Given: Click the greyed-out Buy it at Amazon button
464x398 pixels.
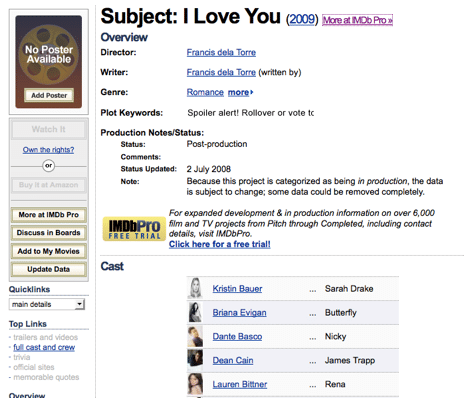Looking at the screenshot, I should click(49, 185).
